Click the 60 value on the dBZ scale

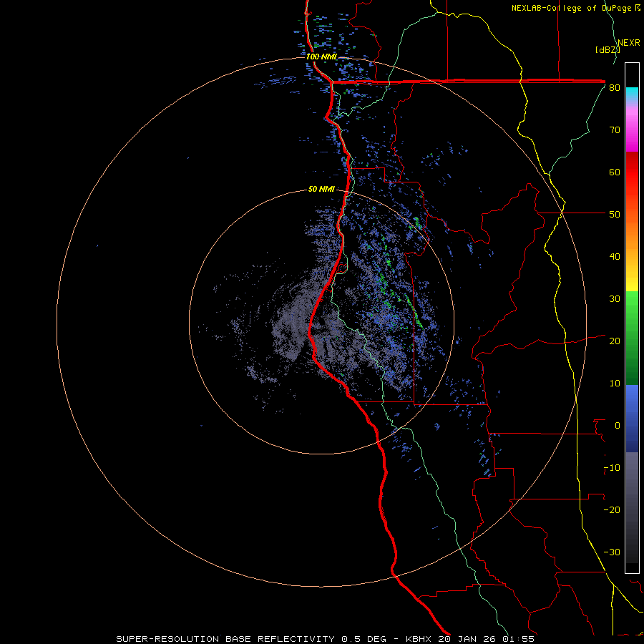(615, 172)
